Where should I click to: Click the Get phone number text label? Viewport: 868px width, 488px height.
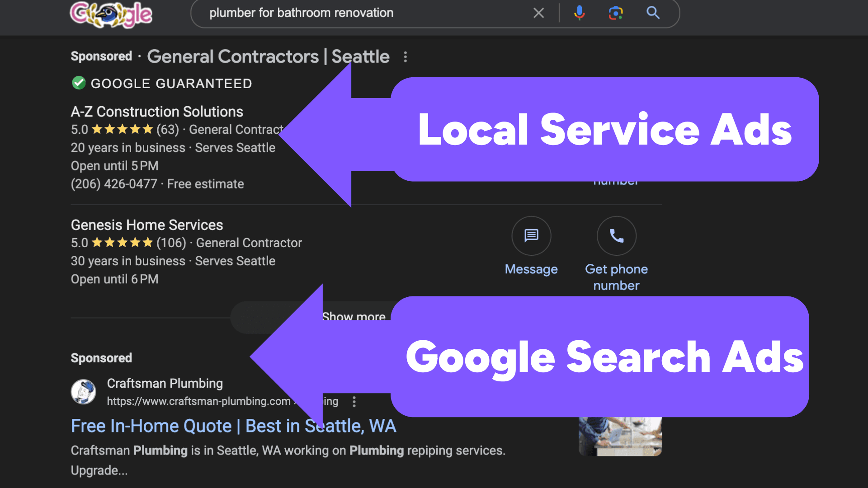click(x=616, y=275)
